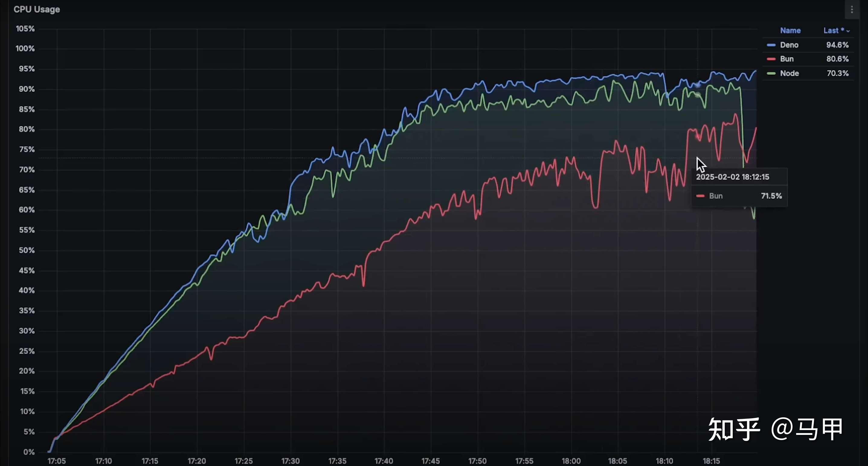This screenshot has height=466, width=868.
Task: Toggle Bun series visibility in legend
Action: 786,59
